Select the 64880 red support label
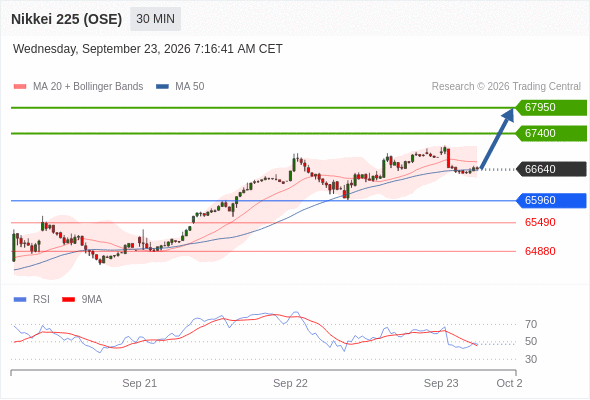This screenshot has height=400, width=590. click(x=540, y=251)
